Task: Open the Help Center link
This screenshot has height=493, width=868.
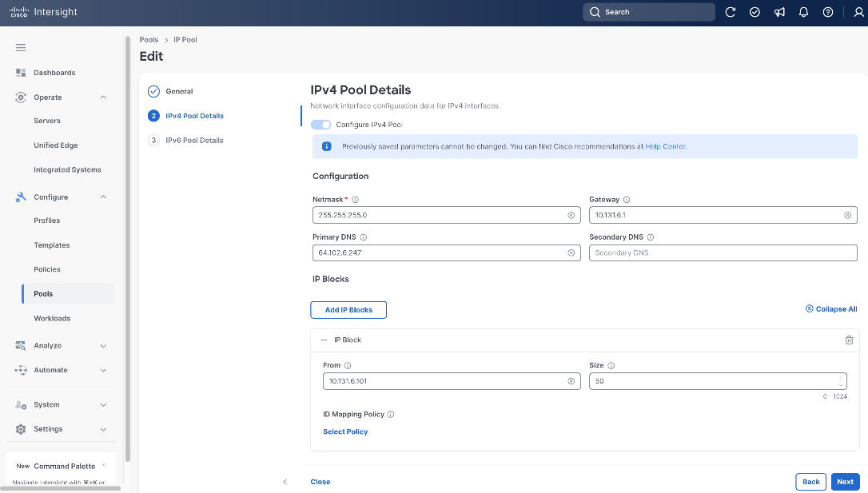Action: click(x=666, y=147)
